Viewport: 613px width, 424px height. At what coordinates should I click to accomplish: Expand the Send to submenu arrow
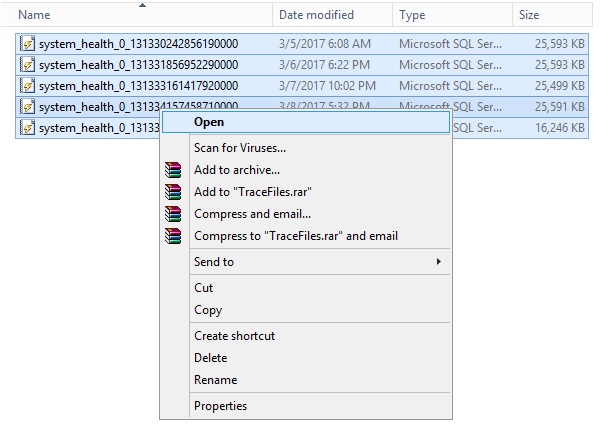[438, 262]
